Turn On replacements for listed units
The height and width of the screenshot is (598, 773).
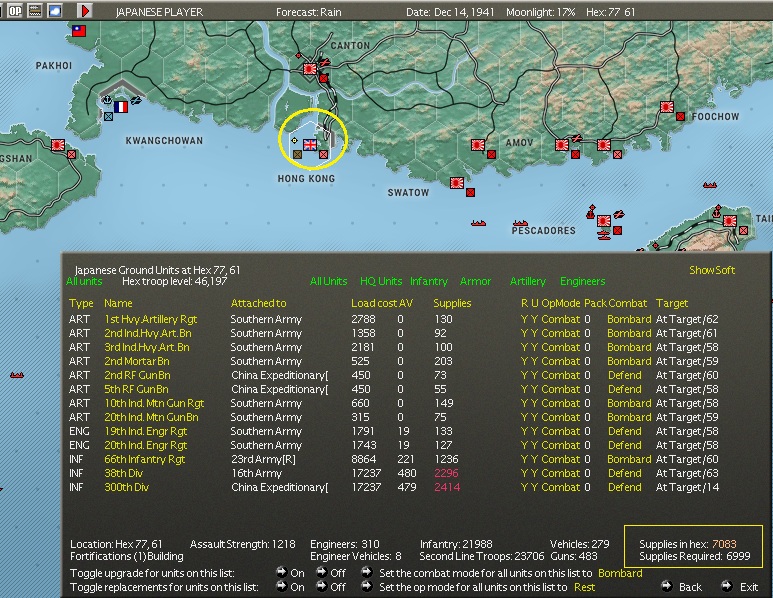tap(280, 587)
